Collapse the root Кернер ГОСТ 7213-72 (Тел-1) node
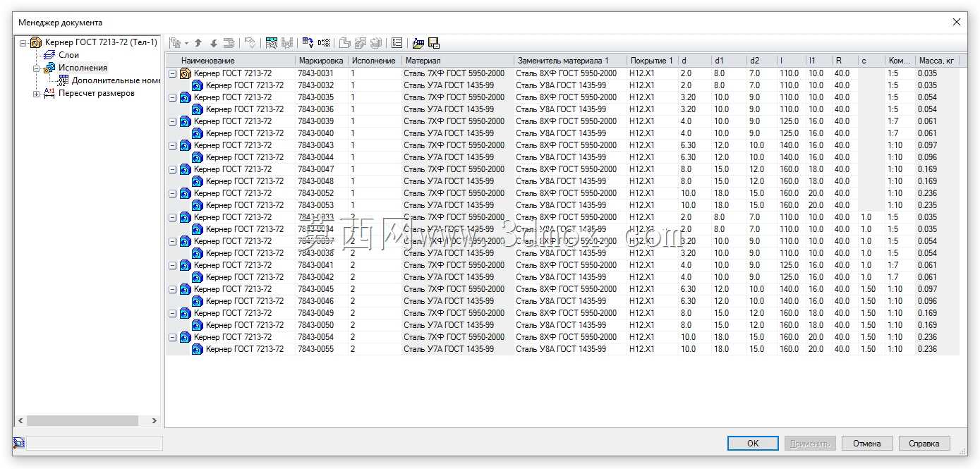This screenshot has height=469, width=980. (23, 42)
